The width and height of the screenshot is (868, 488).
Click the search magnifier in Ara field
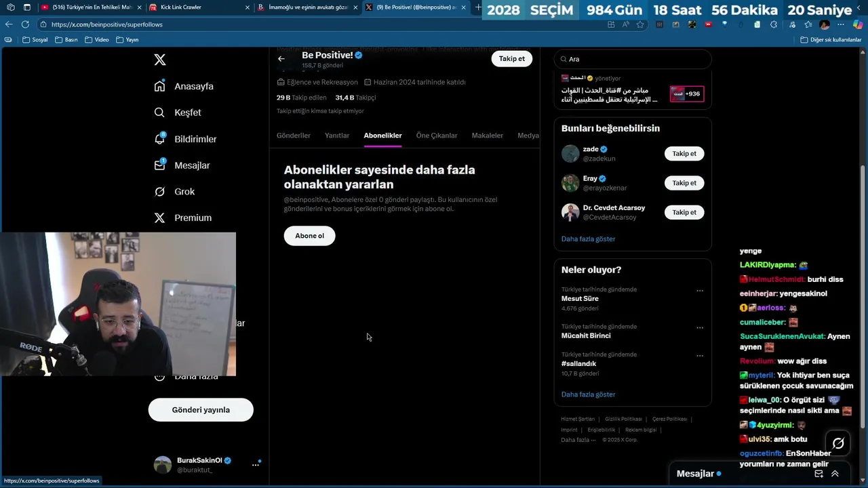(x=563, y=59)
